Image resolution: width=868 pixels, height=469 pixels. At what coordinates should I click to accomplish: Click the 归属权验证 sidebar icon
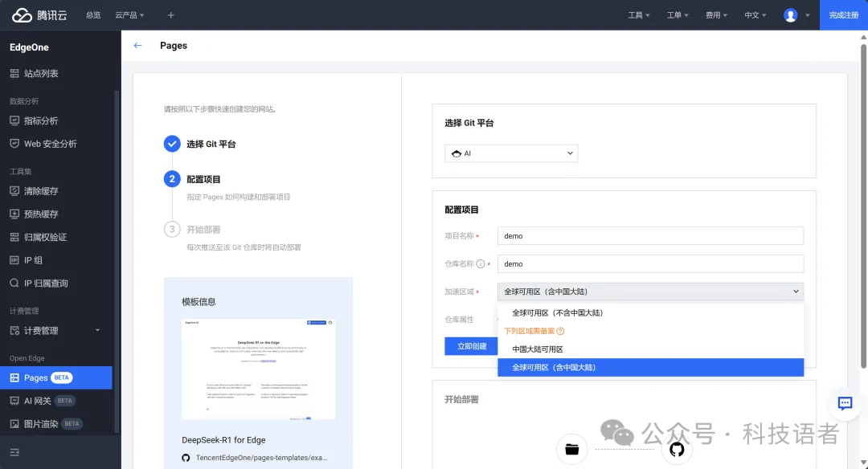tap(14, 237)
